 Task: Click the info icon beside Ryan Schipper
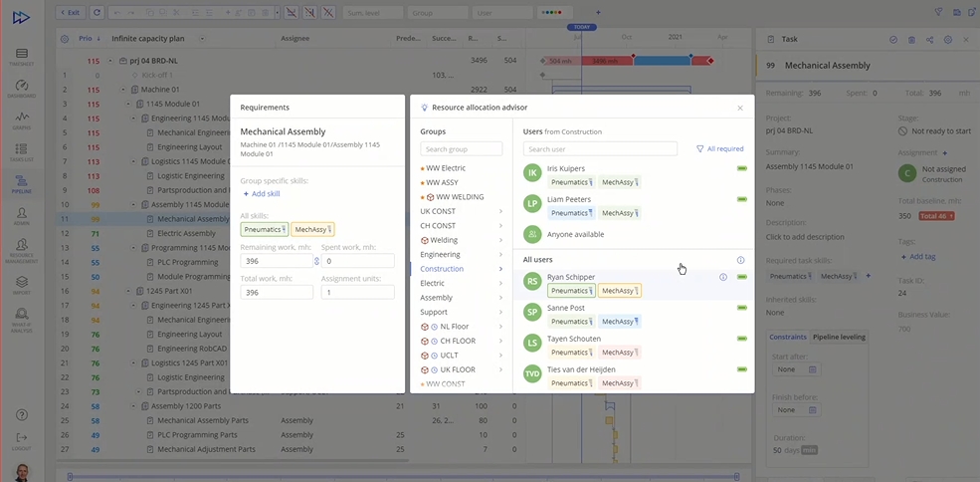point(723,277)
